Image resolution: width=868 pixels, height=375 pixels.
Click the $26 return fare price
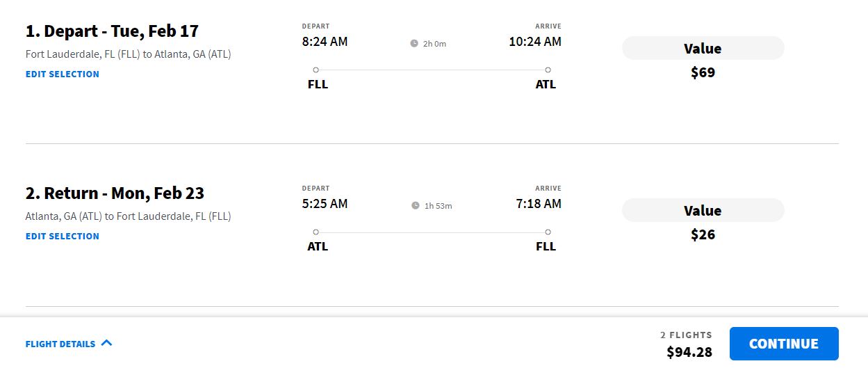pos(703,234)
